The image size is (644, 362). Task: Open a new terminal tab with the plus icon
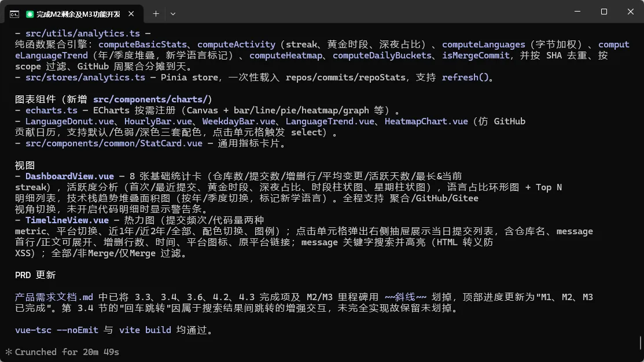coord(156,14)
